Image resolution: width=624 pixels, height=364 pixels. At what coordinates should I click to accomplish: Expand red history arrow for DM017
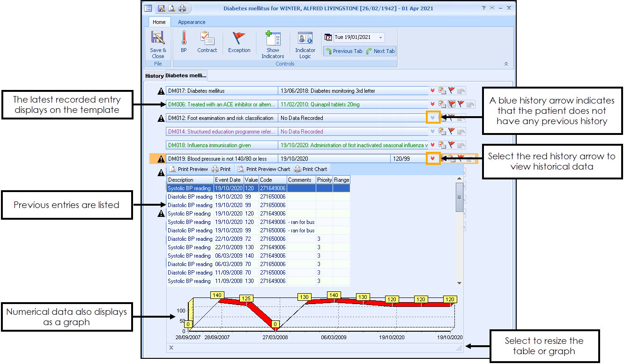(x=433, y=91)
